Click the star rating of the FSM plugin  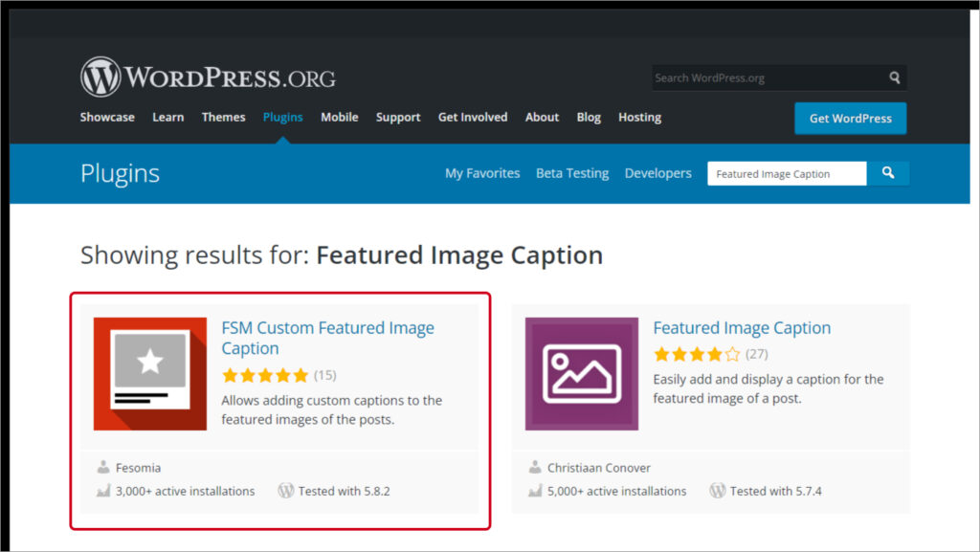tap(265, 375)
